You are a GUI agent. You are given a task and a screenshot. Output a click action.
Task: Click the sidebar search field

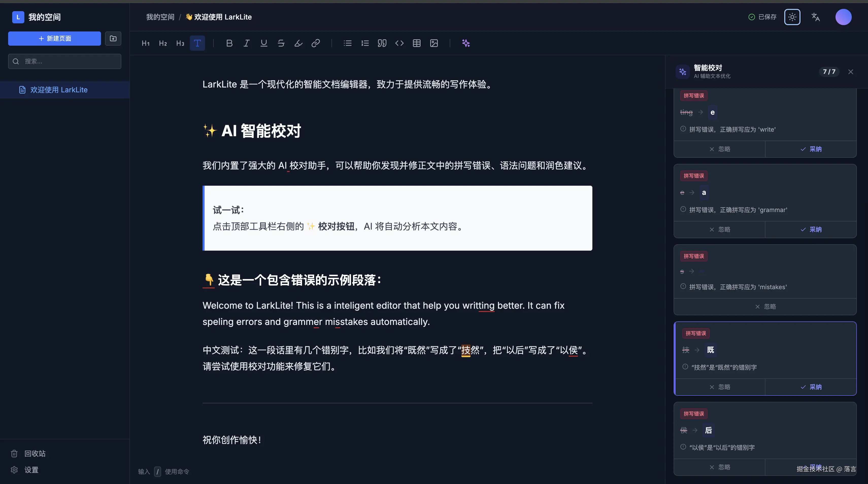click(x=64, y=61)
